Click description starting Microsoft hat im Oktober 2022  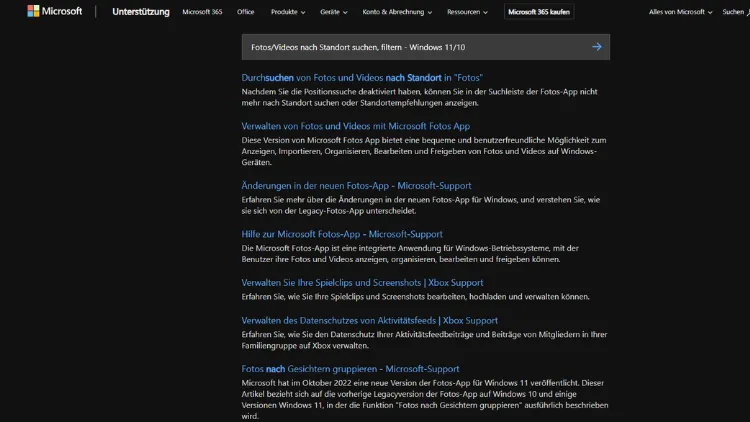click(425, 400)
